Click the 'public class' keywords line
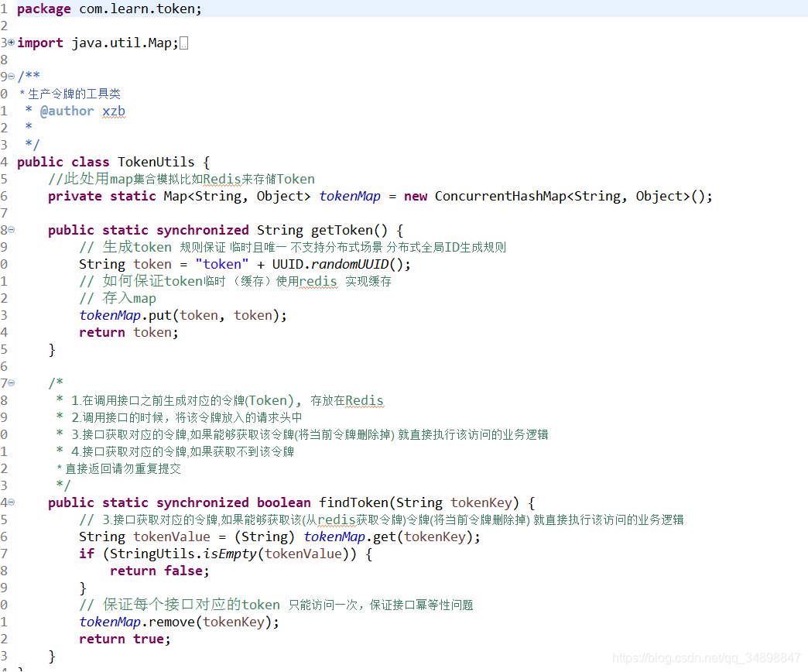Viewport: 808px width, 672px height. (x=63, y=162)
